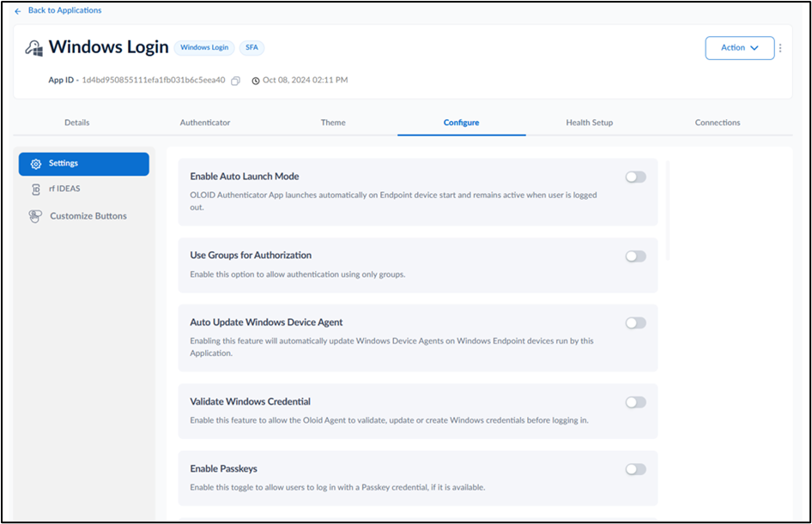Image resolution: width=812 pixels, height=524 pixels.
Task: Click the 'allow authentication using only groups' description
Action: coord(298,274)
